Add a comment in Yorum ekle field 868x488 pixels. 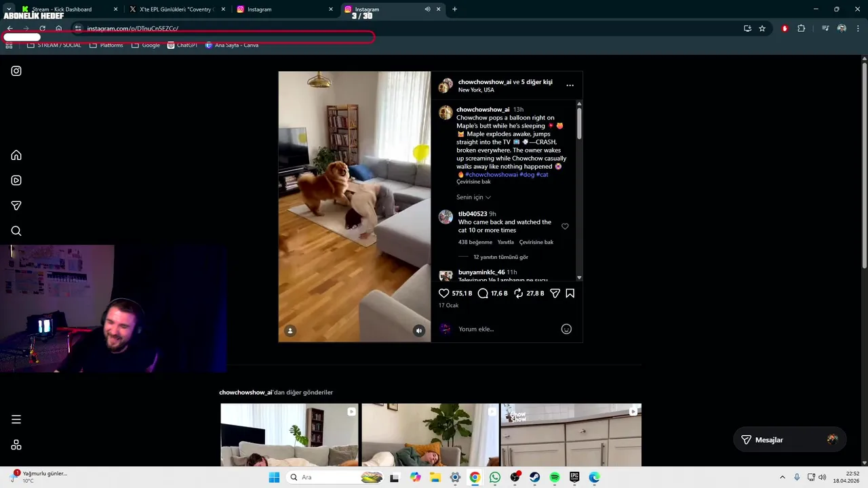pyautogui.click(x=505, y=329)
